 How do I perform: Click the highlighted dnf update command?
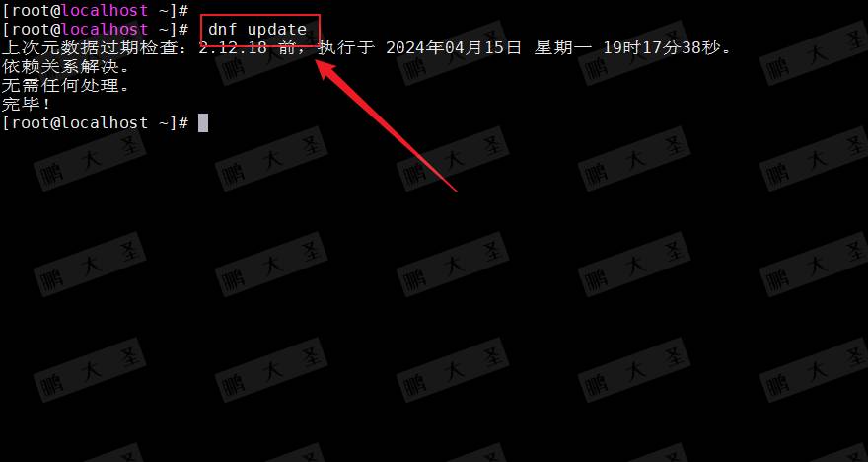(257, 30)
